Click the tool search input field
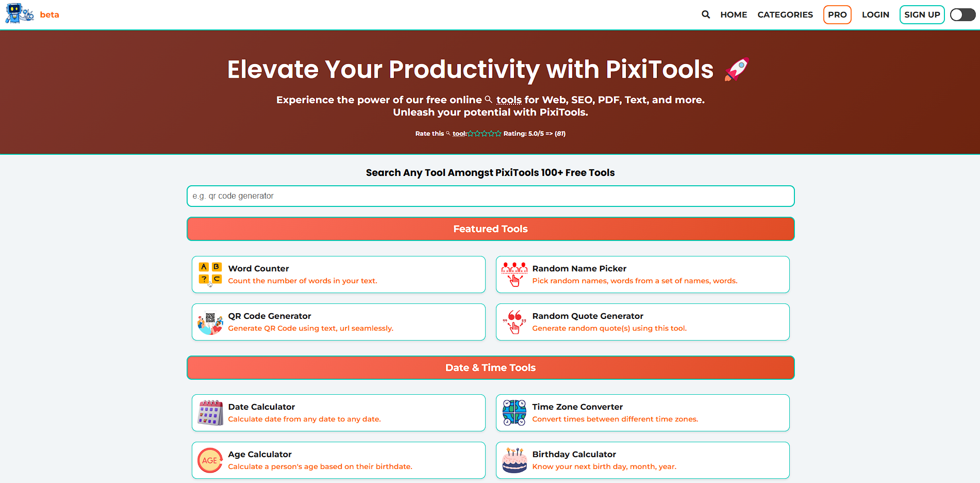 [490, 196]
